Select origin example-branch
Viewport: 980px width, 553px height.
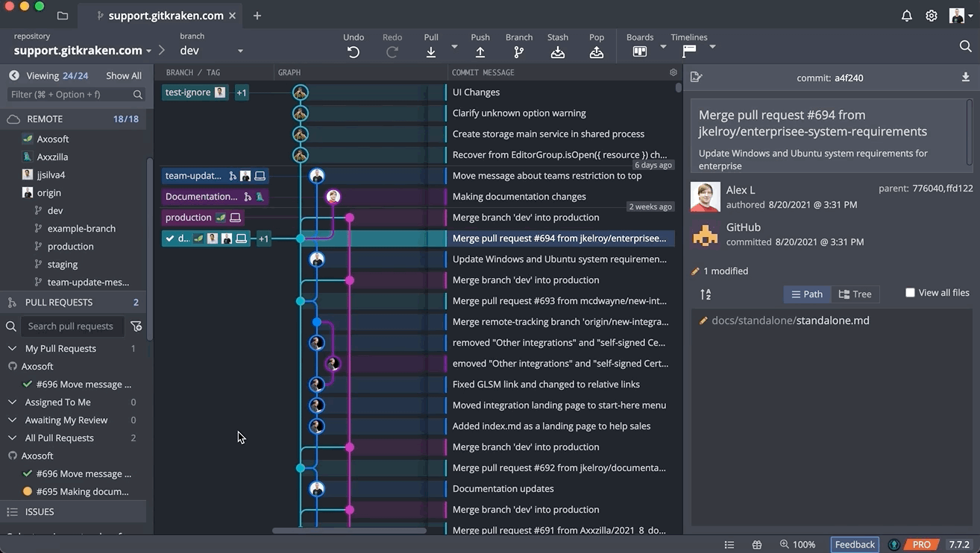81,228
